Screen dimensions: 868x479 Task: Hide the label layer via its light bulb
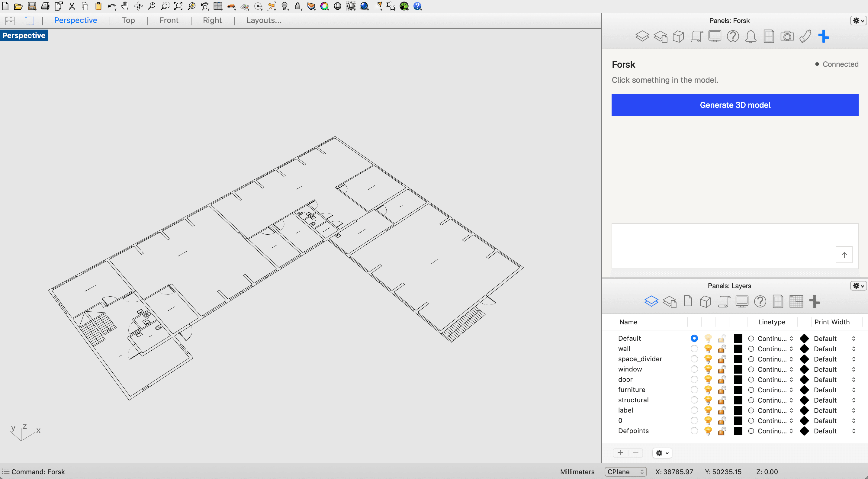tap(708, 410)
